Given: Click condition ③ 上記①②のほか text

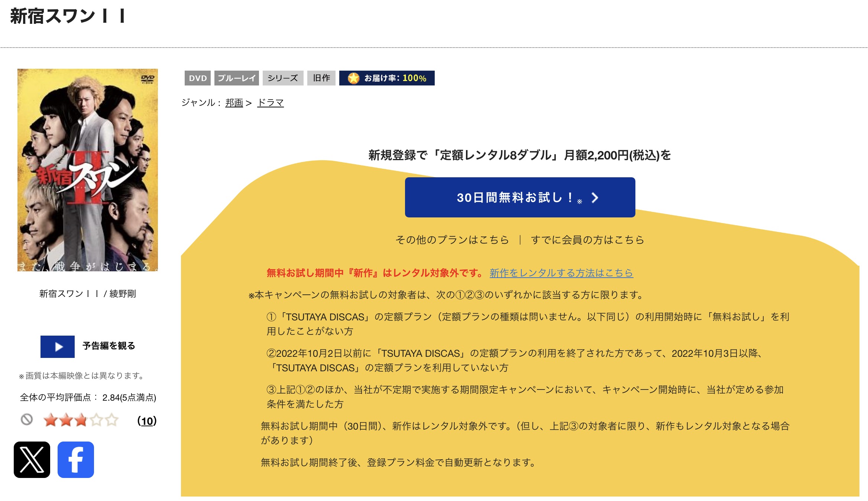Looking at the screenshot, I should pyautogui.click(x=525, y=397).
